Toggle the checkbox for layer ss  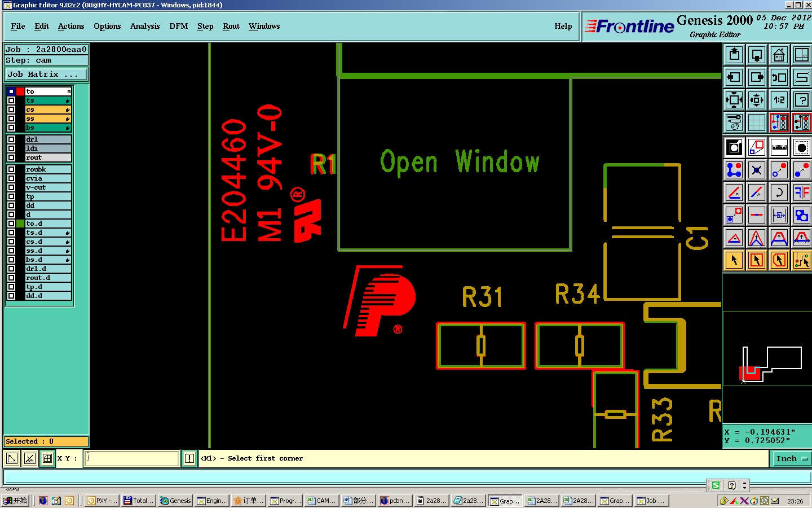(11, 119)
